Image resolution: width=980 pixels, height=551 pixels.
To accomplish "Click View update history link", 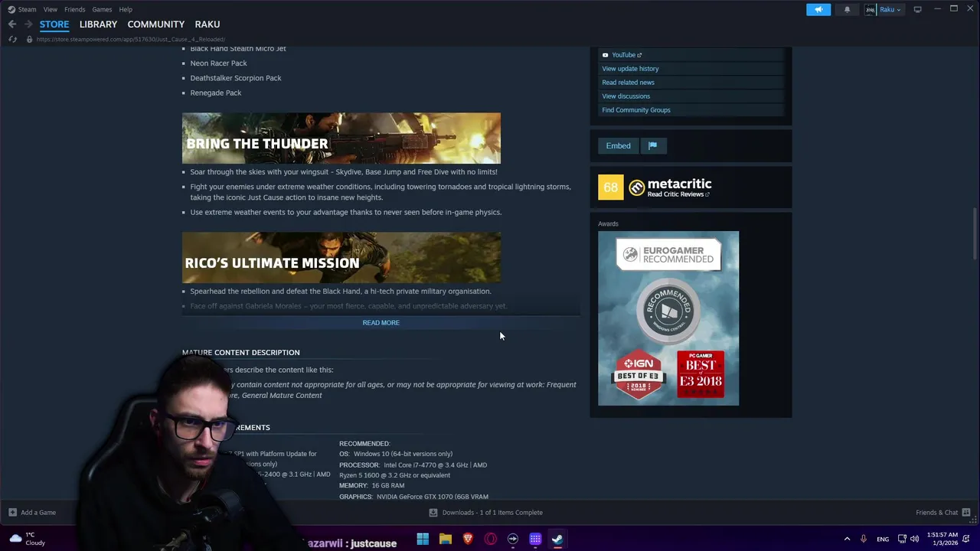I will (630, 69).
